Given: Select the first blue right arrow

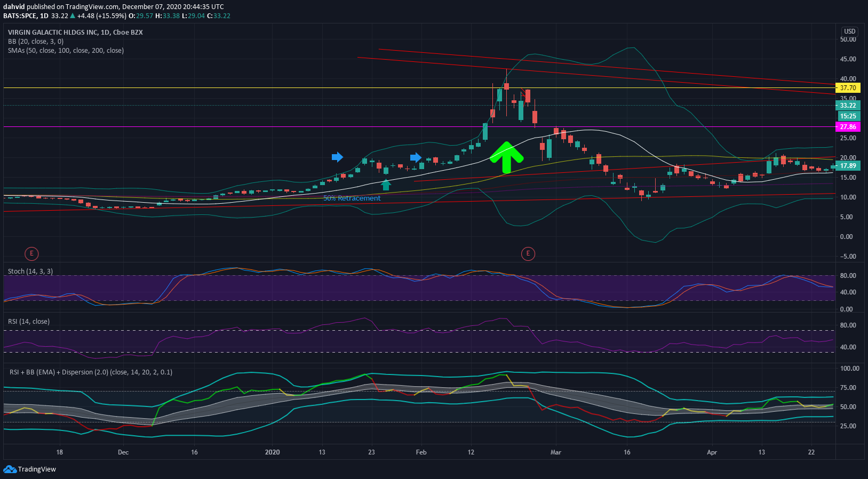Looking at the screenshot, I should 337,157.
